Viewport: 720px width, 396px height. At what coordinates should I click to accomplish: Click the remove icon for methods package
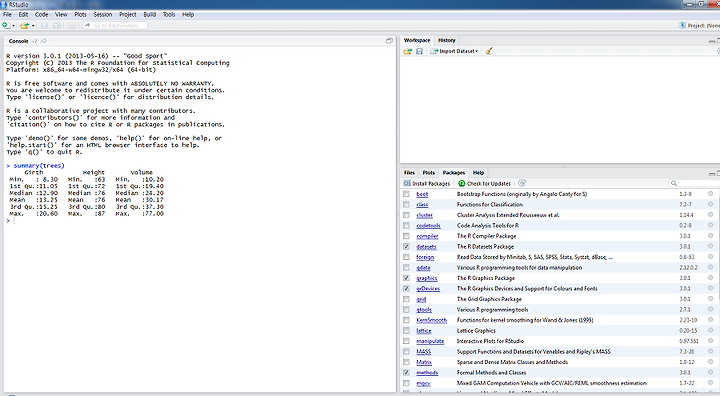coord(710,373)
